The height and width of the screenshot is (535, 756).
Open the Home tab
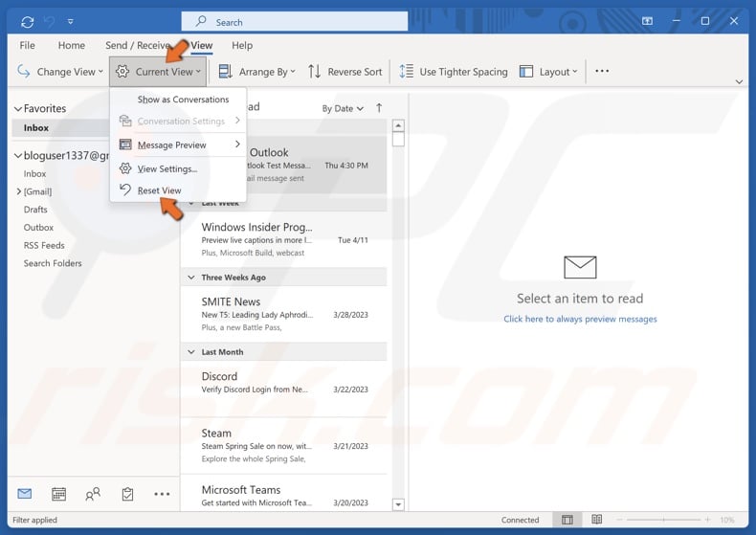pyautogui.click(x=72, y=45)
